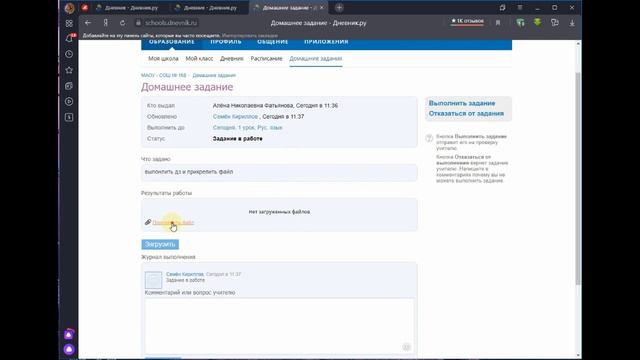This screenshot has width=640, height=360.
Task: Click the 'Задание в работе' status text
Action: 238,139
